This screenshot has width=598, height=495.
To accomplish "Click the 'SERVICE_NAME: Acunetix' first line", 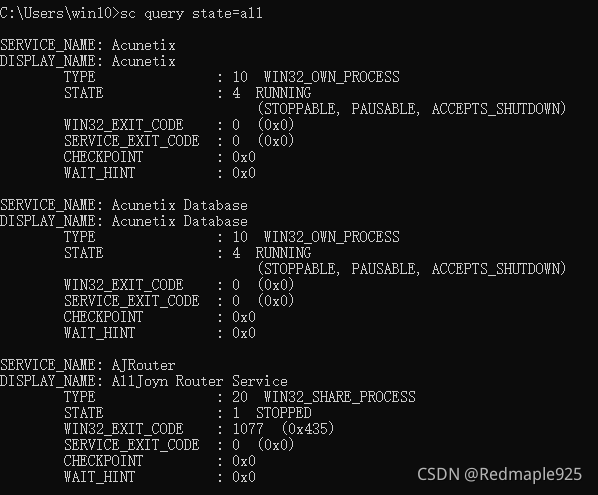I will pyautogui.click(x=88, y=45).
